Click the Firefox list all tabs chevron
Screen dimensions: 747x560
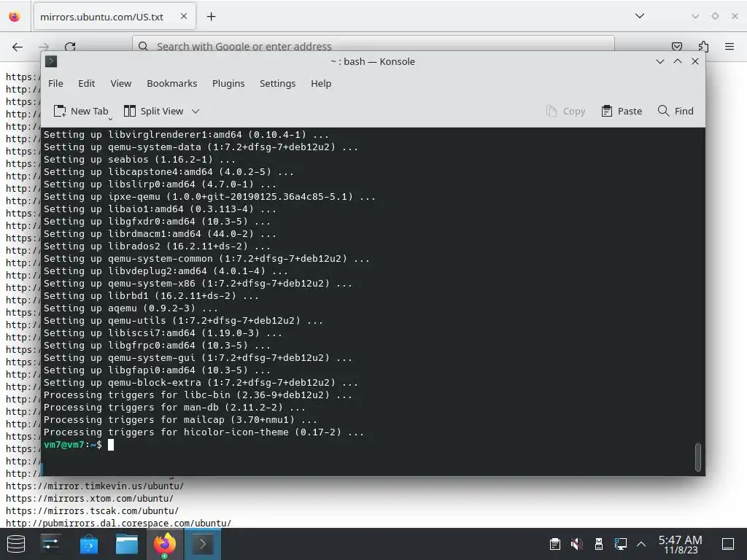point(639,16)
